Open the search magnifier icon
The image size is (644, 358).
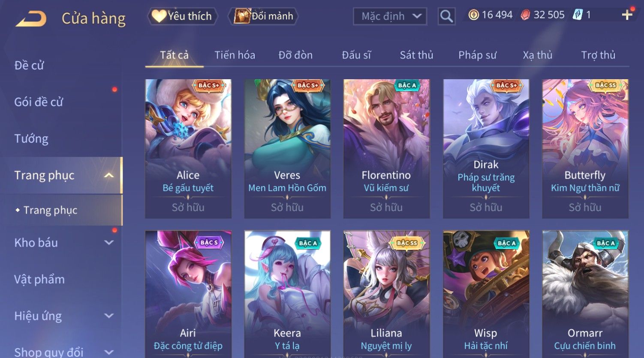click(x=446, y=17)
